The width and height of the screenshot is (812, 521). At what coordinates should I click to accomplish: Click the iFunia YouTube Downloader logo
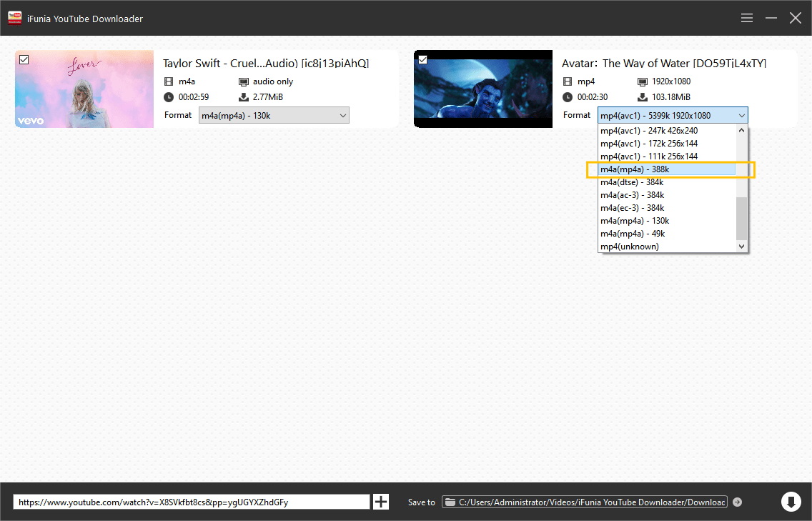[x=14, y=18]
